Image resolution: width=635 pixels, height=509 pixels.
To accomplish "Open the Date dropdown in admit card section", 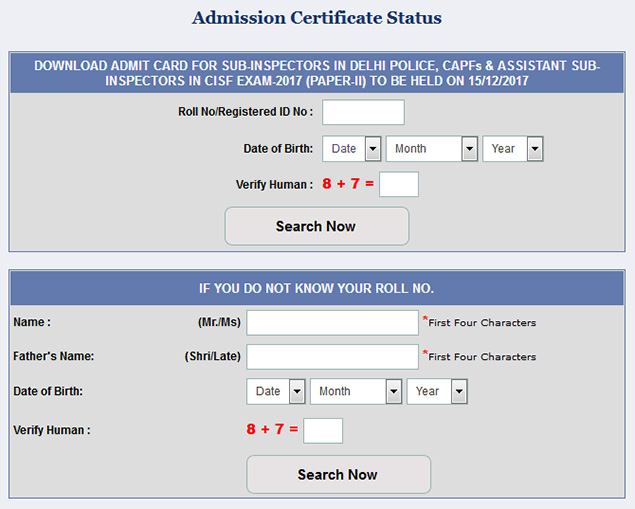I will pyautogui.click(x=352, y=149).
